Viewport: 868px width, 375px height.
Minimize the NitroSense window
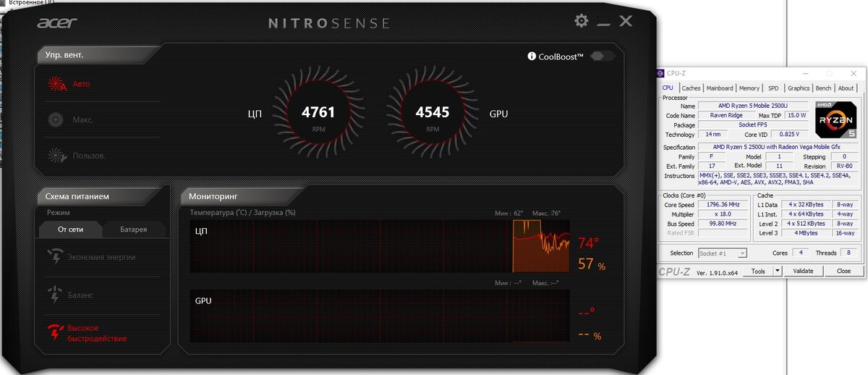pyautogui.click(x=603, y=25)
